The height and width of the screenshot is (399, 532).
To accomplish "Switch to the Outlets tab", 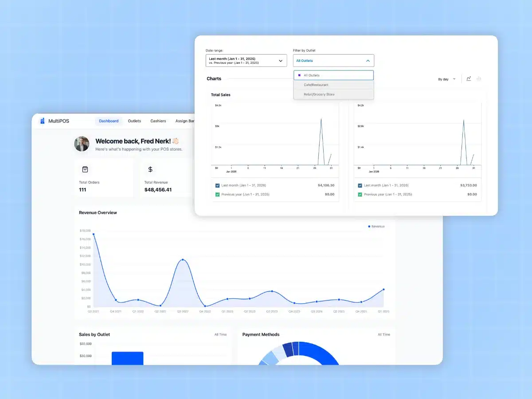I will [x=134, y=121].
